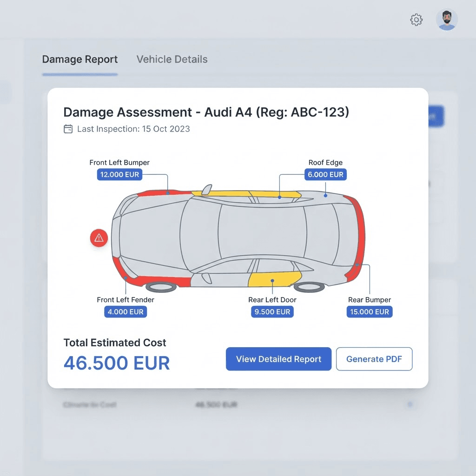Click the Generate PDF button
476x476 pixels.
coord(374,359)
